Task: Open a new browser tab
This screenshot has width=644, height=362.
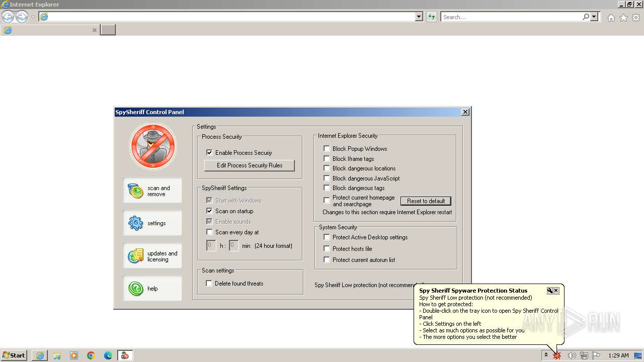Action: [x=108, y=30]
